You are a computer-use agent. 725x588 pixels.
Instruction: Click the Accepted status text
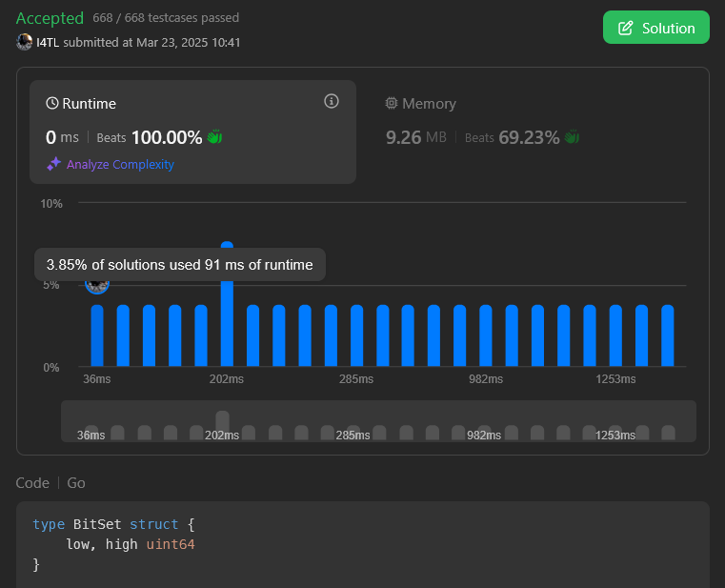(50, 18)
